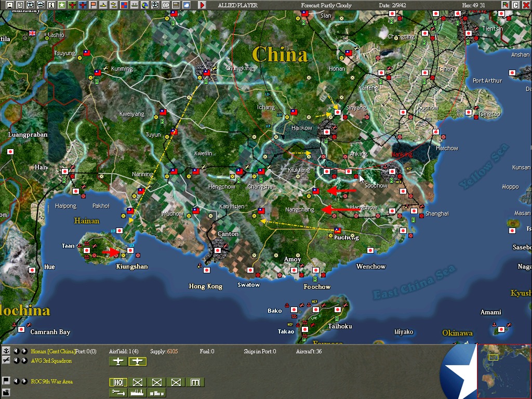Click the Forecast: Partly Cloudy text
The height and width of the screenshot is (399, 532).
326,5
